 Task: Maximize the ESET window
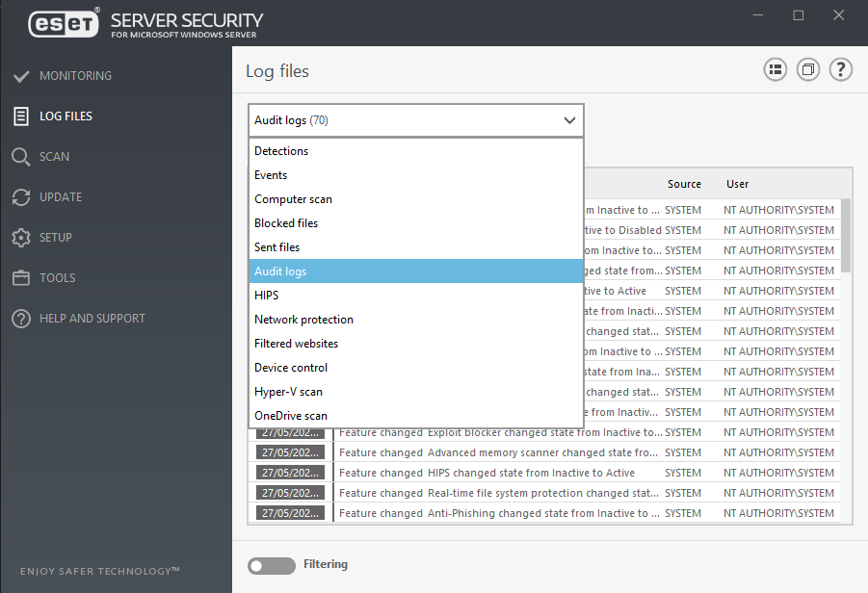799,15
